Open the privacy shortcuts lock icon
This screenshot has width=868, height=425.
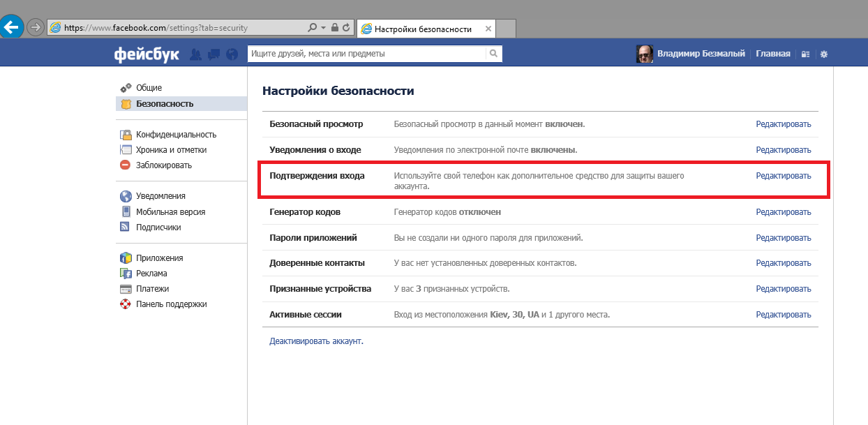(805, 54)
